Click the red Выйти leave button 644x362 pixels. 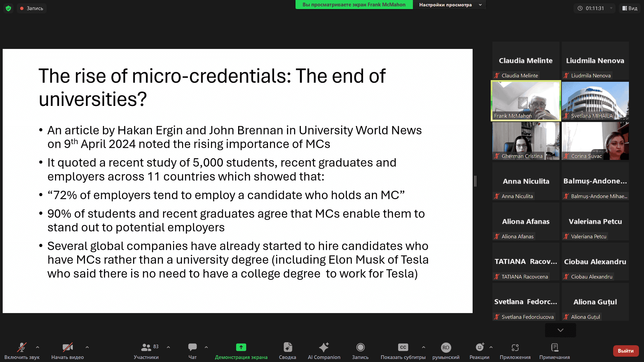click(x=626, y=351)
